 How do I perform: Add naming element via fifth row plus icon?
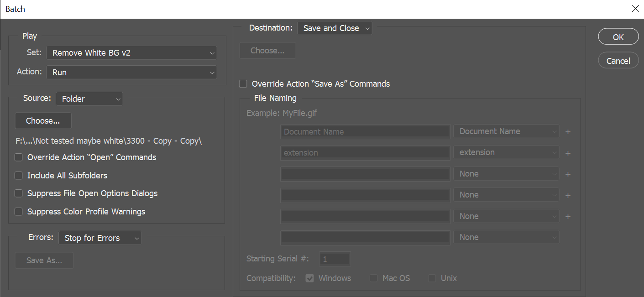(x=568, y=216)
